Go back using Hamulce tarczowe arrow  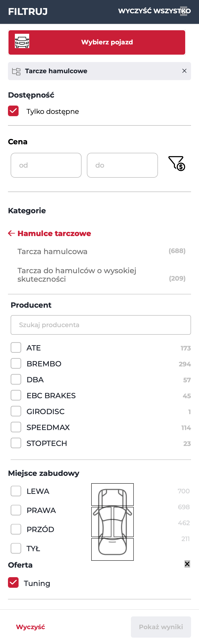11,233
